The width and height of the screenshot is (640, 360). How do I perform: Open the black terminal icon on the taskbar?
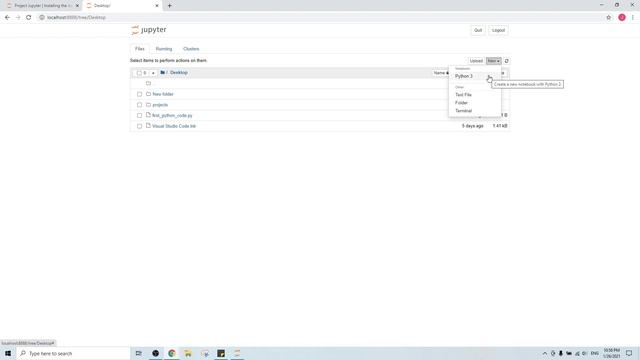tap(221, 353)
